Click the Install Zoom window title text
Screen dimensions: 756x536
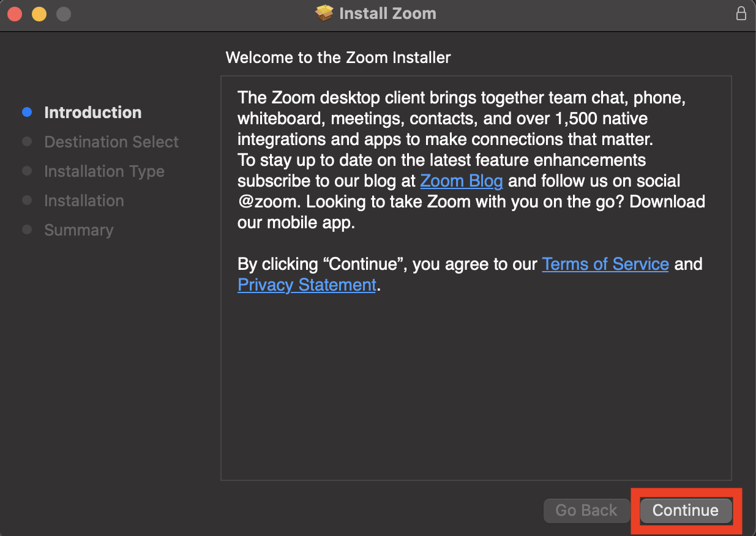(387, 13)
